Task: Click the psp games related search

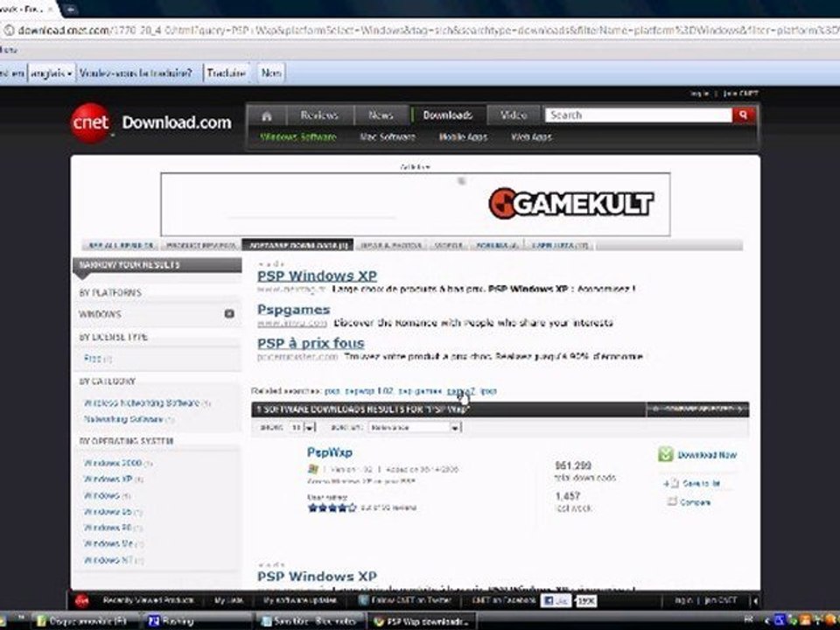Action: 420,391
